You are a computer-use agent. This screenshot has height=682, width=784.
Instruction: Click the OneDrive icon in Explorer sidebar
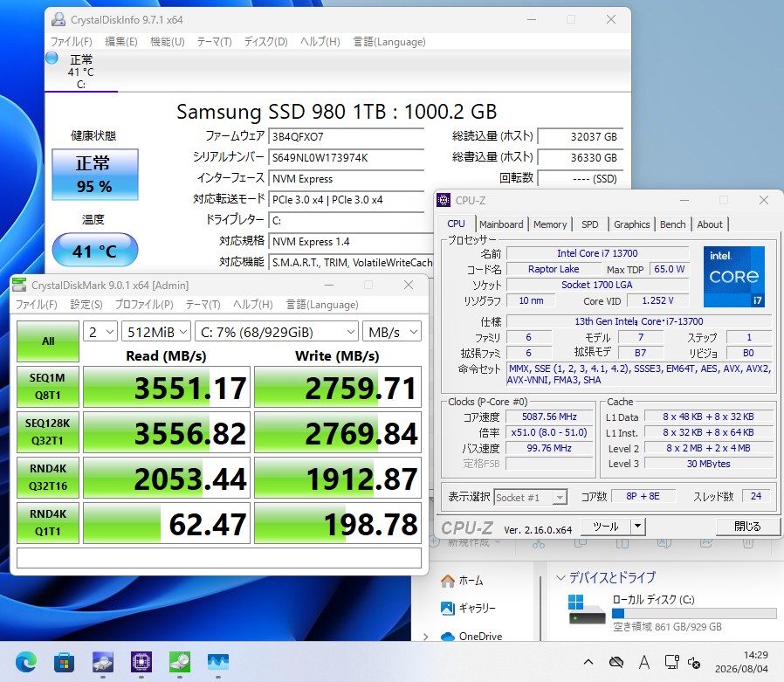point(448,637)
